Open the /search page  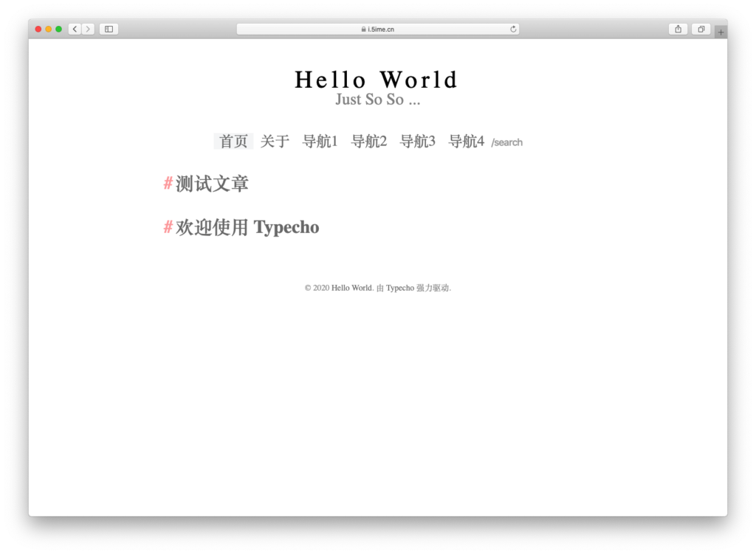click(507, 142)
